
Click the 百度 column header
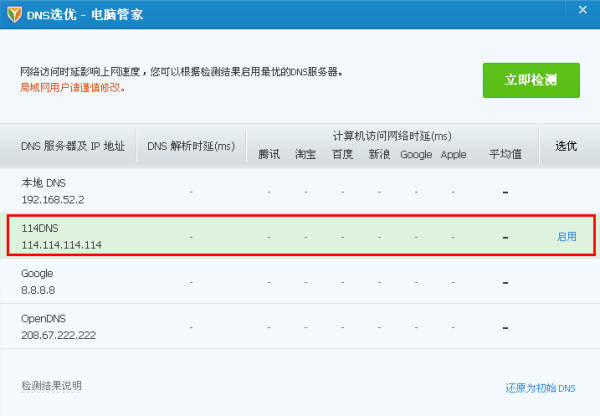pos(342,154)
